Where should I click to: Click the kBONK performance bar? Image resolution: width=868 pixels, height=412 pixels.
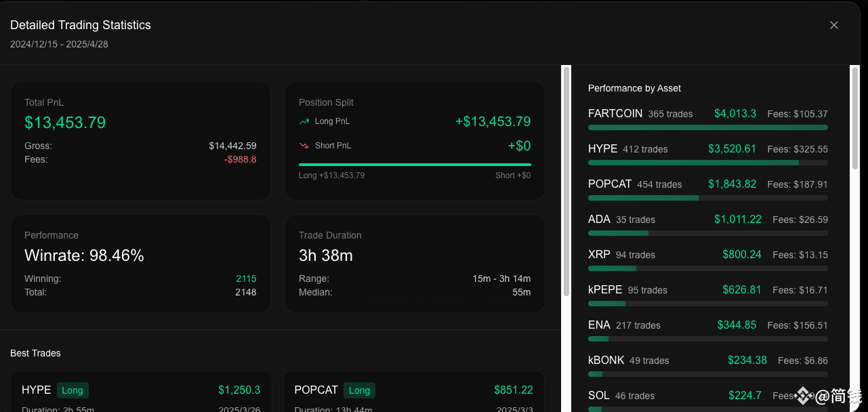point(708,374)
